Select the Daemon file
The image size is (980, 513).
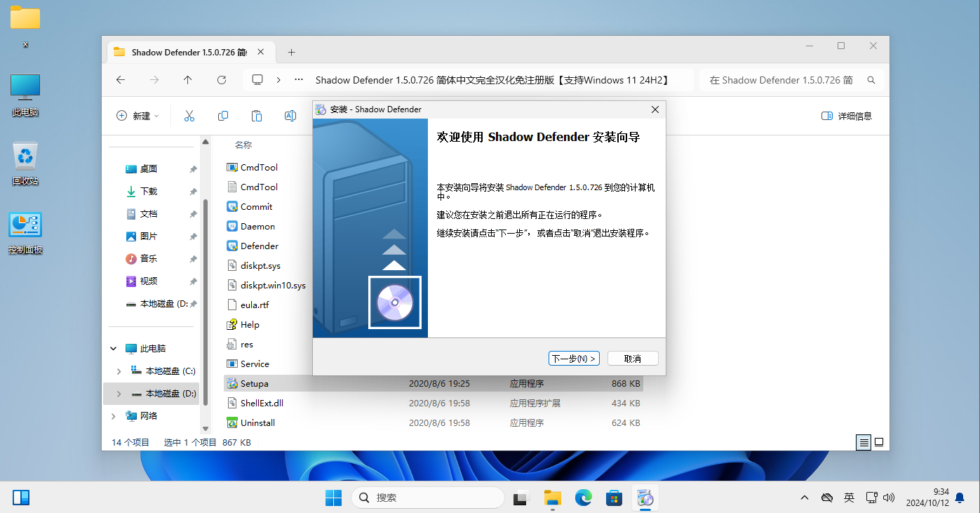click(251, 227)
